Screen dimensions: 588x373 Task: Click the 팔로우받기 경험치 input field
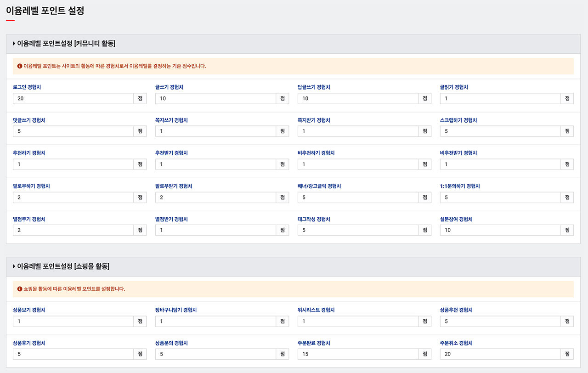pos(216,198)
